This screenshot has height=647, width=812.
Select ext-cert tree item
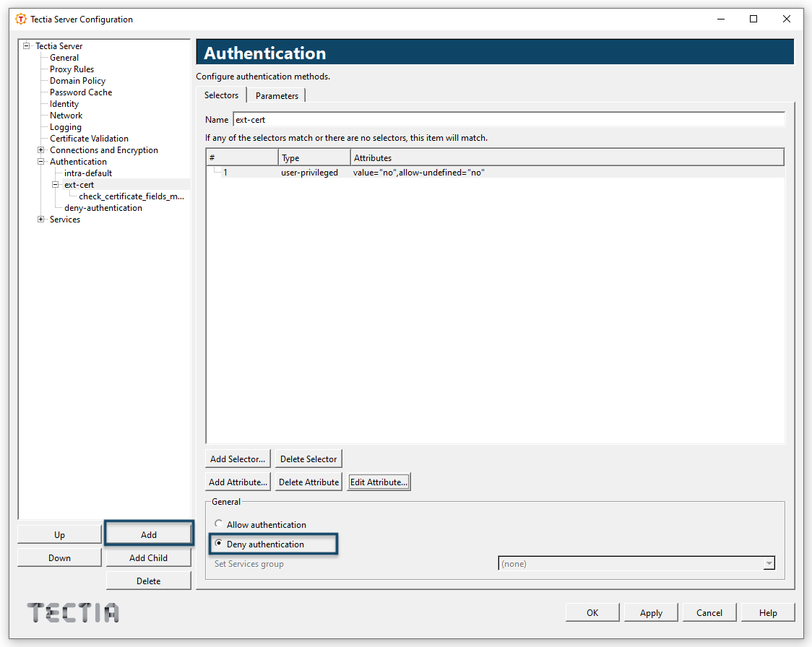click(79, 185)
